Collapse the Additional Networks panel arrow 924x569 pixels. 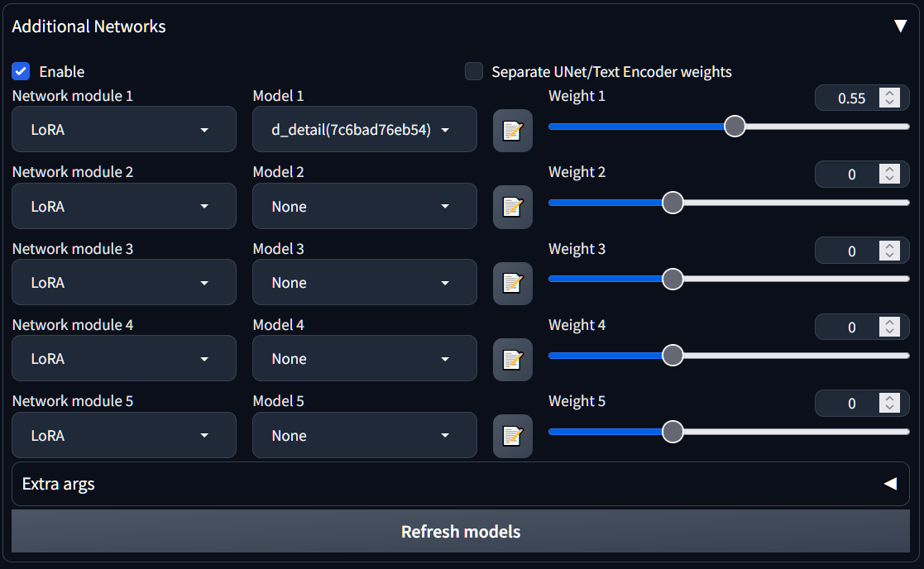[900, 26]
